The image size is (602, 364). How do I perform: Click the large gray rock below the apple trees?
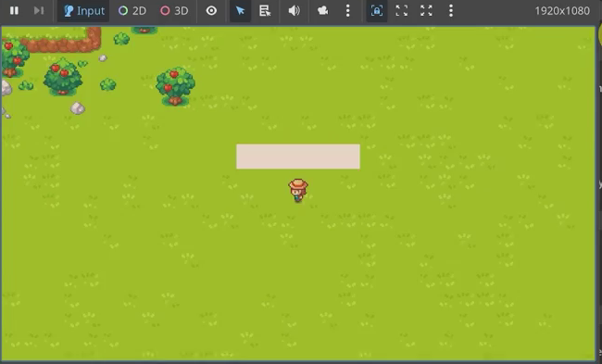[78, 107]
